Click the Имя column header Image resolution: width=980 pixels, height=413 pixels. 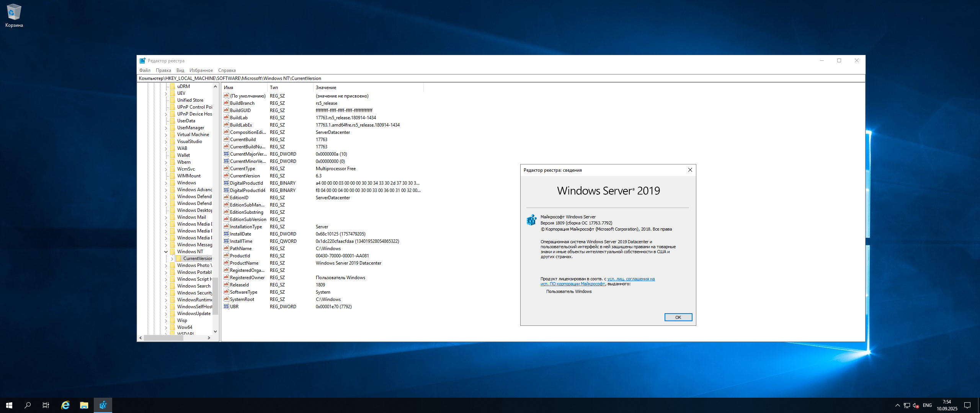pos(244,88)
